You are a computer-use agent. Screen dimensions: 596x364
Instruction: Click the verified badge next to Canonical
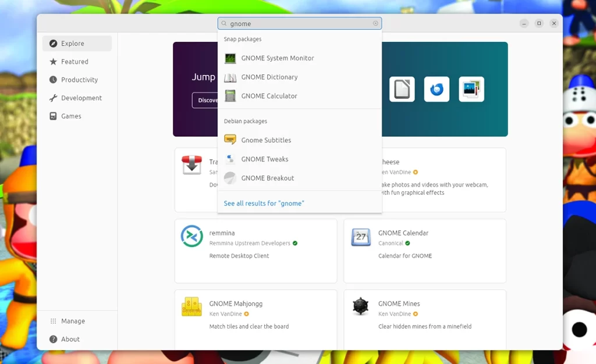point(407,243)
